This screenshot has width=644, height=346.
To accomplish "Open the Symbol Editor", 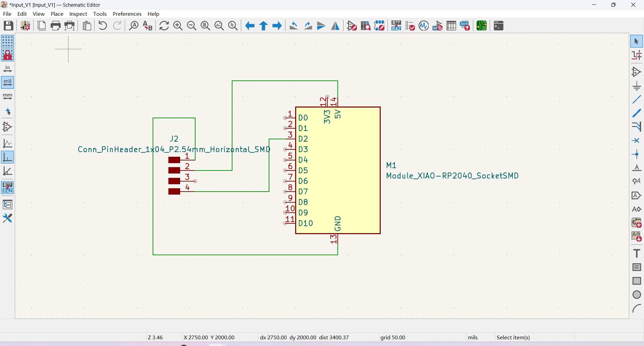I will [352, 26].
